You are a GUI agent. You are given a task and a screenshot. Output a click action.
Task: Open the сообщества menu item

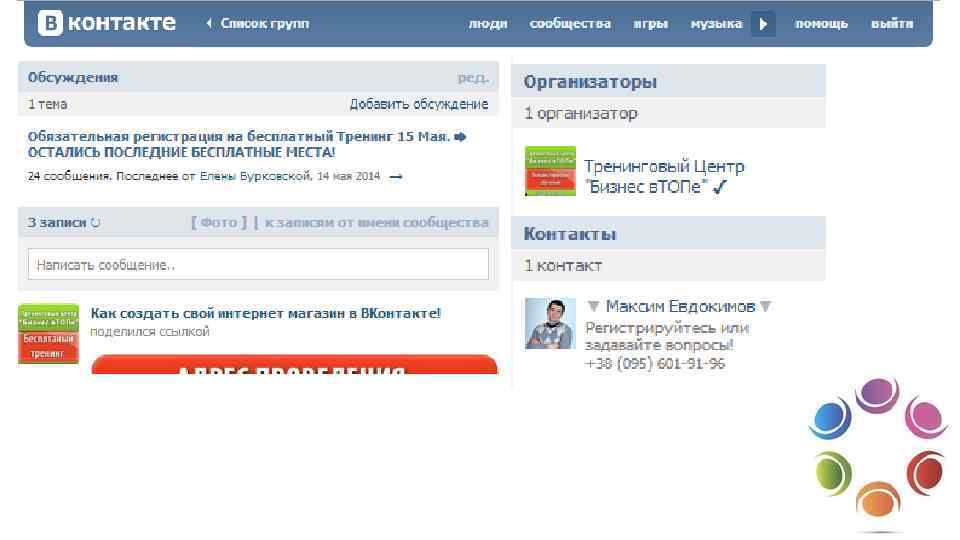(x=570, y=24)
